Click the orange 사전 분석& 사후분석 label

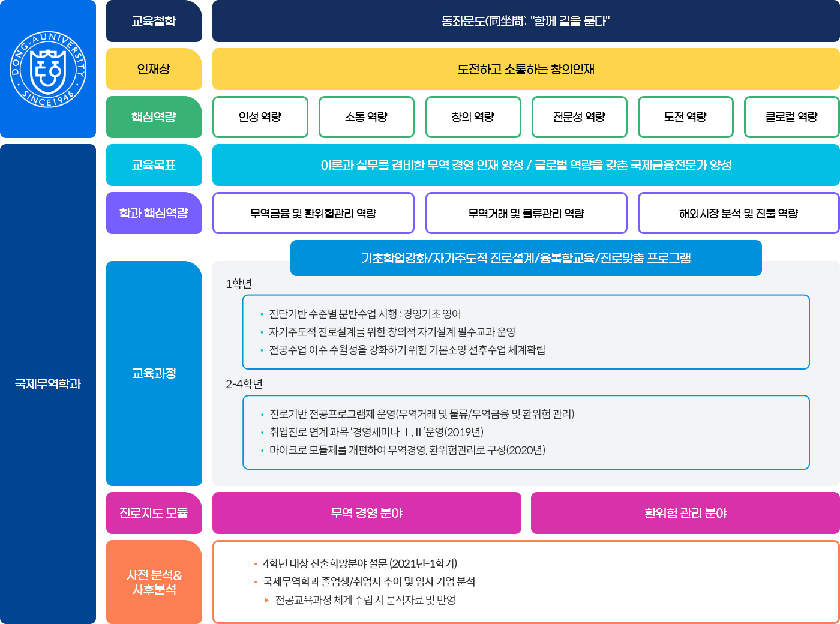coord(154,582)
